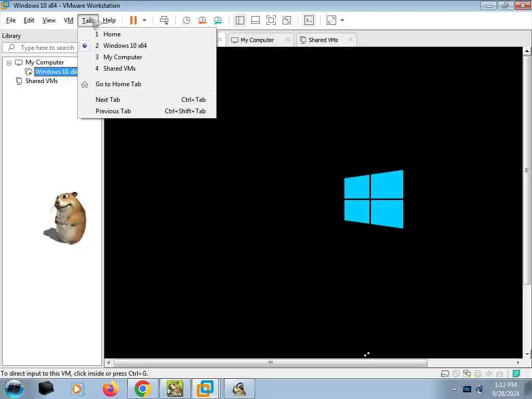The height and width of the screenshot is (399, 532).
Task: Click the sound card status bar icon
Action: (489, 374)
